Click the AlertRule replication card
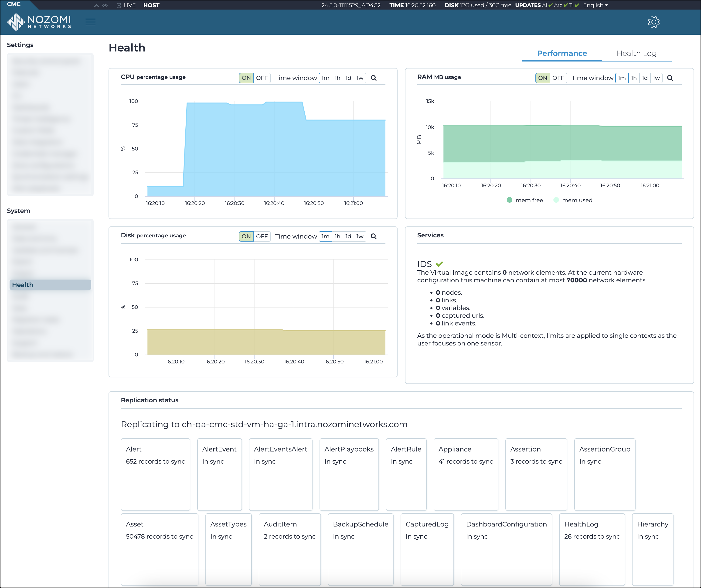Screen dimensions: 701x588 tap(406, 475)
